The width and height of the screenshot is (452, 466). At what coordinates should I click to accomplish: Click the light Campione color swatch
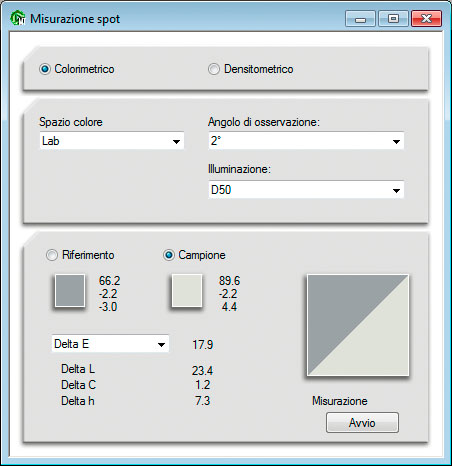tap(187, 290)
